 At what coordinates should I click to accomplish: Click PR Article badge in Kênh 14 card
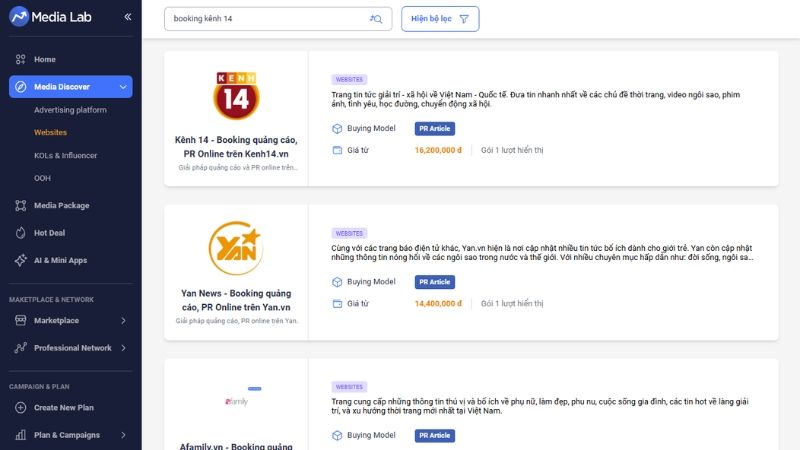(x=435, y=129)
